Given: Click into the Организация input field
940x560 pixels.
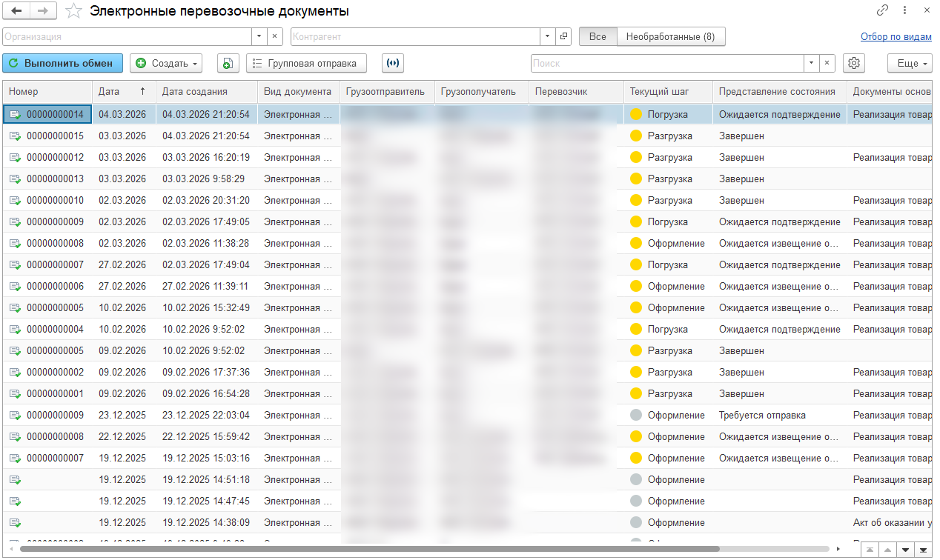Looking at the screenshot, I should click(128, 36).
